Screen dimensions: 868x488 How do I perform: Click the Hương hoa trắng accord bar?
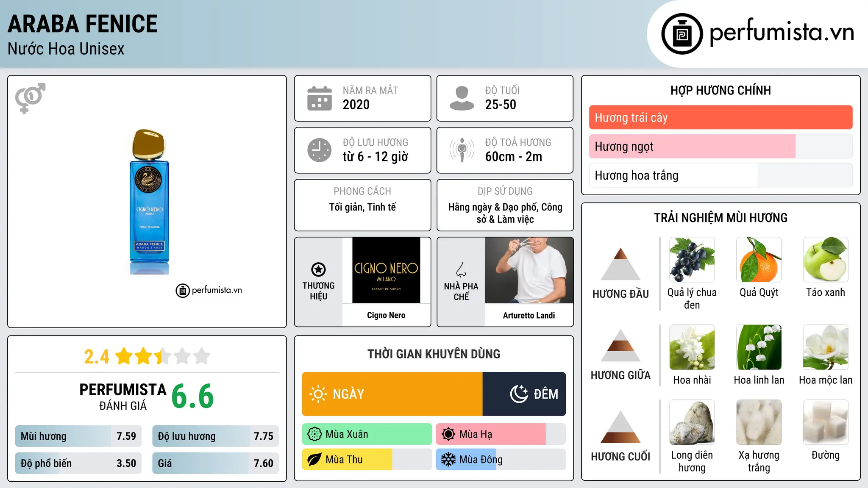(x=721, y=175)
